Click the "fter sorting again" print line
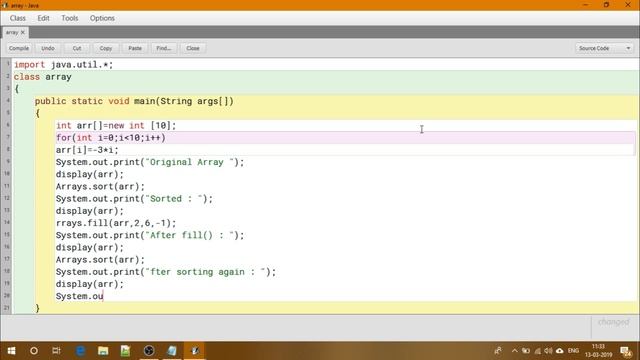The width and height of the screenshot is (640, 360). click(x=166, y=272)
